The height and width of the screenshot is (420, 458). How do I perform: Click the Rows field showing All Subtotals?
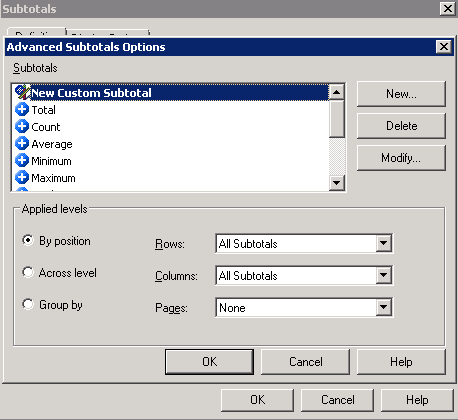[x=304, y=244]
